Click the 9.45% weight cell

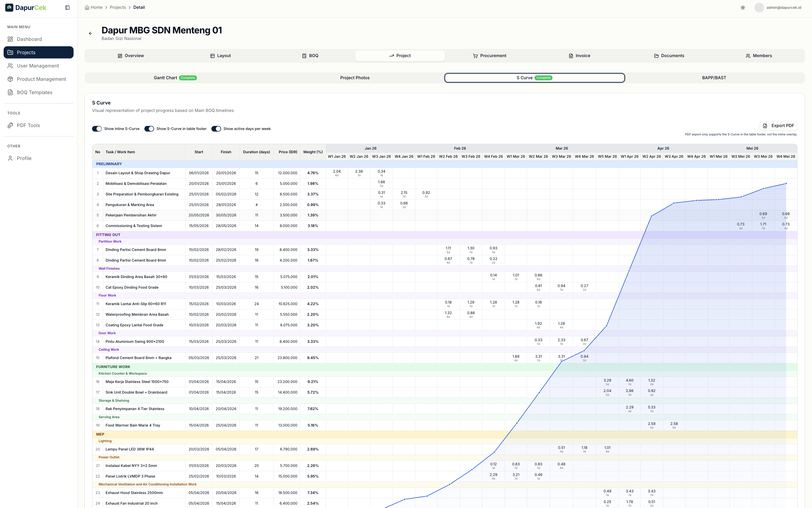coord(313,358)
